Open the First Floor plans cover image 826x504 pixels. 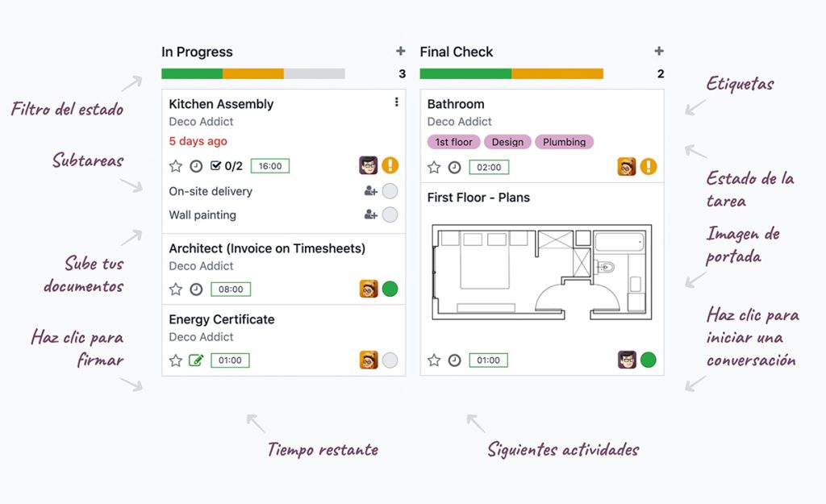coord(541,273)
